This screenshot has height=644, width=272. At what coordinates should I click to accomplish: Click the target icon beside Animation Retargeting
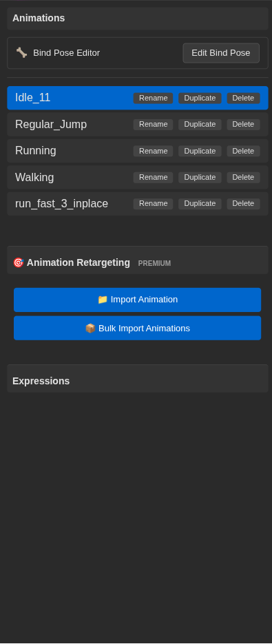coord(18,262)
